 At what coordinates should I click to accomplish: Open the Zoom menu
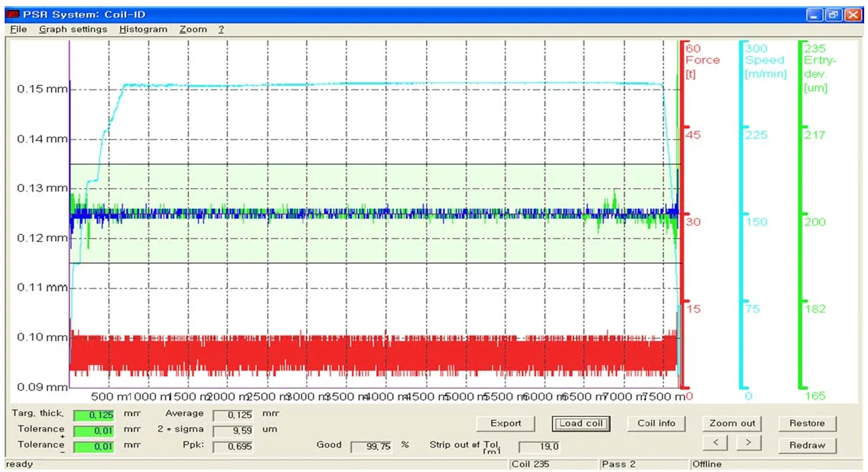[x=193, y=29]
